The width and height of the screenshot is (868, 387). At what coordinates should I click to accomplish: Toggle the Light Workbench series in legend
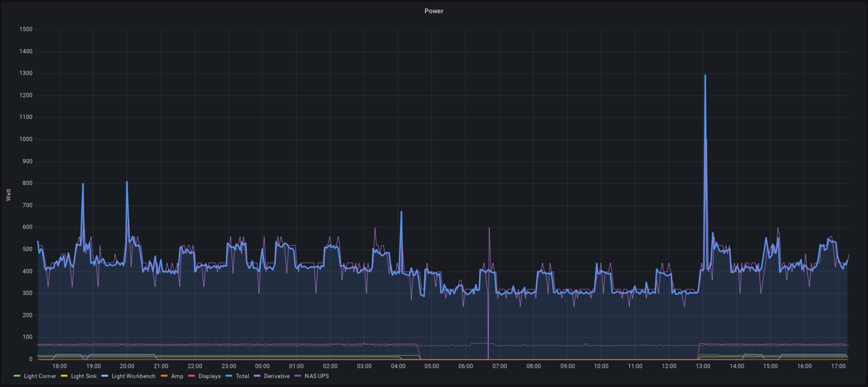tap(133, 376)
